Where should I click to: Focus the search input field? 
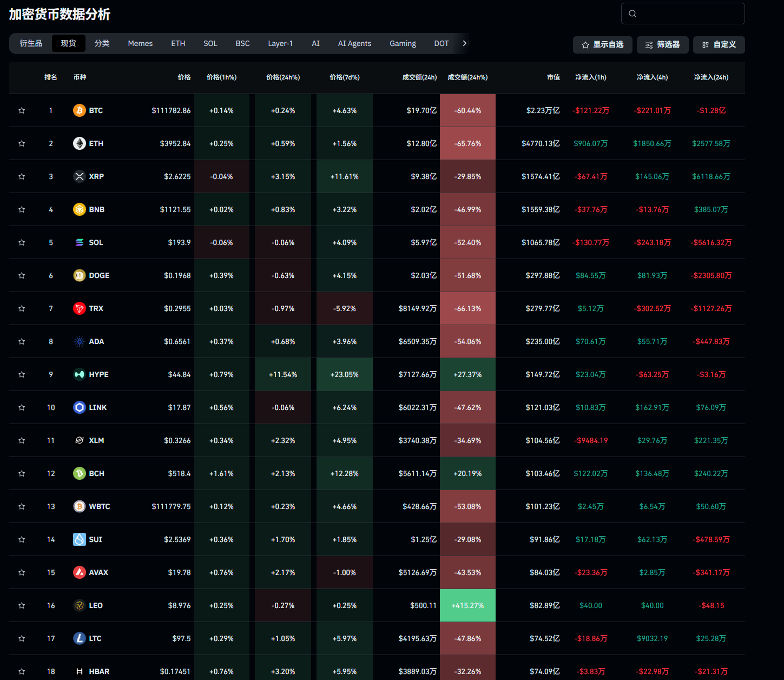(690, 14)
